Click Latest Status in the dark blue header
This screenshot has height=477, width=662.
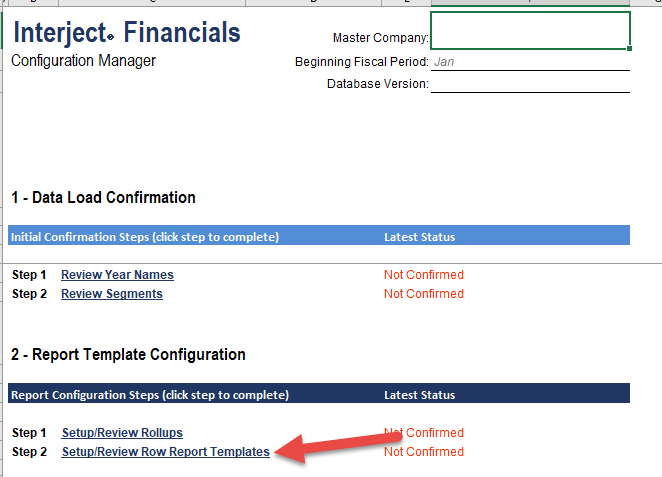click(x=420, y=395)
